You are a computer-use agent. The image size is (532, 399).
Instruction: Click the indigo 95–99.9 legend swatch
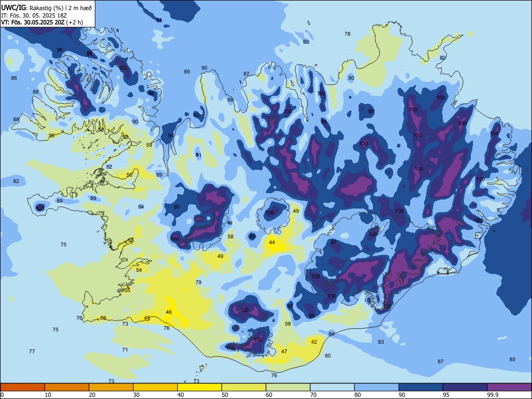[465, 387]
